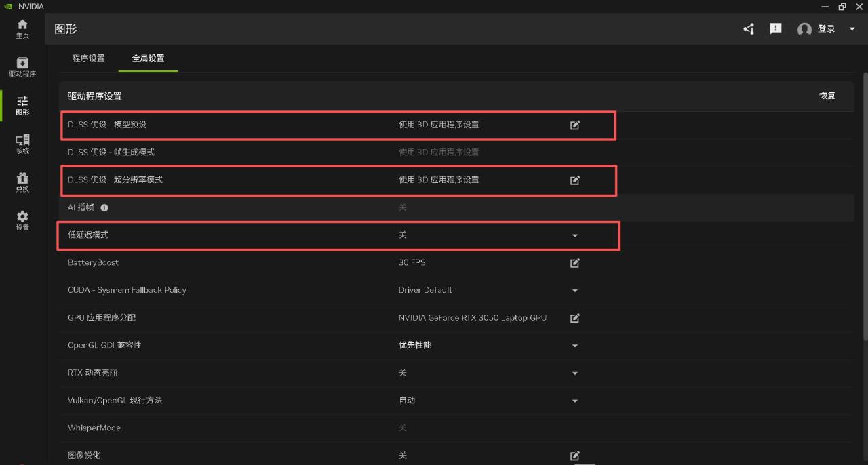The height and width of the screenshot is (465, 868).
Task: Click the RTX 动态亮丽 row label
Action: (x=92, y=373)
